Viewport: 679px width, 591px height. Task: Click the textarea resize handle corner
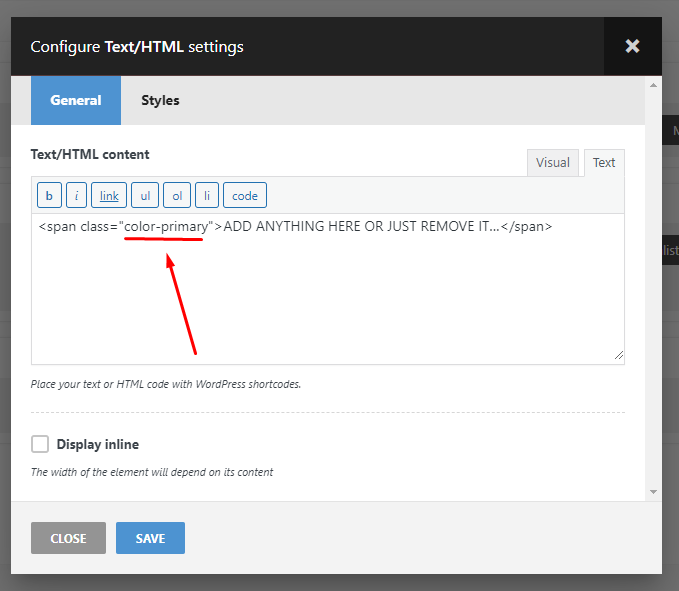click(x=619, y=355)
